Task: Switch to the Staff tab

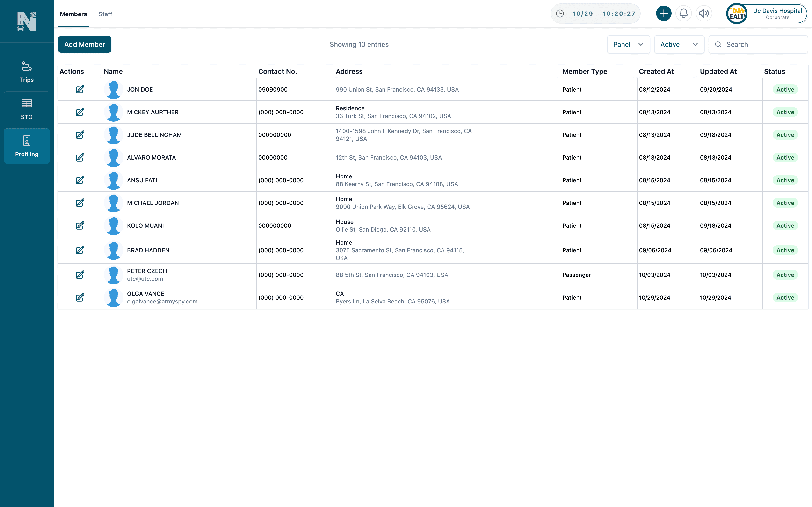Action: tap(105, 14)
